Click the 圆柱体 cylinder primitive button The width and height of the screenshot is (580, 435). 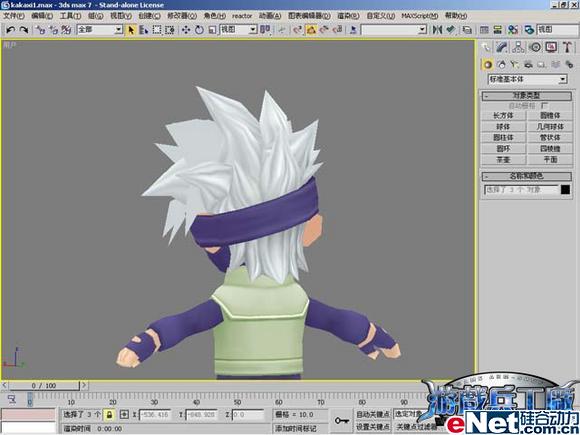(x=503, y=137)
